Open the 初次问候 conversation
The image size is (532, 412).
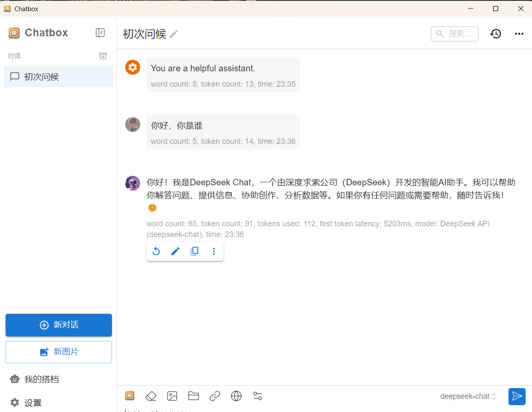[x=59, y=77]
